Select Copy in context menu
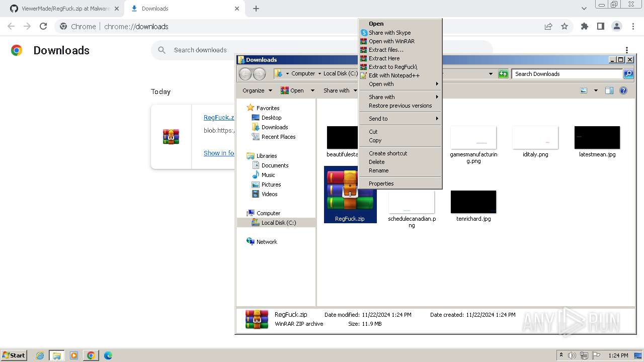The image size is (644, 362). click(x=400, y=140)
